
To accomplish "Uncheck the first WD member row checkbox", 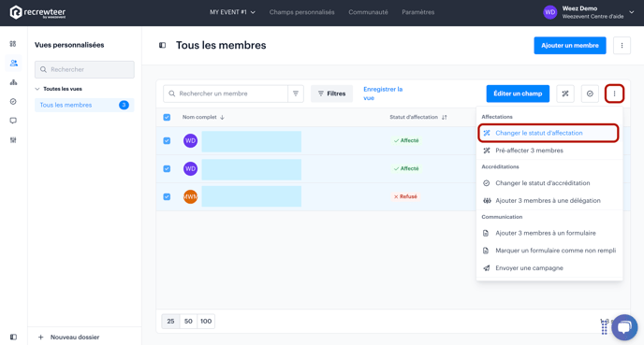I will pyautogui.click(x=167, y=140).
